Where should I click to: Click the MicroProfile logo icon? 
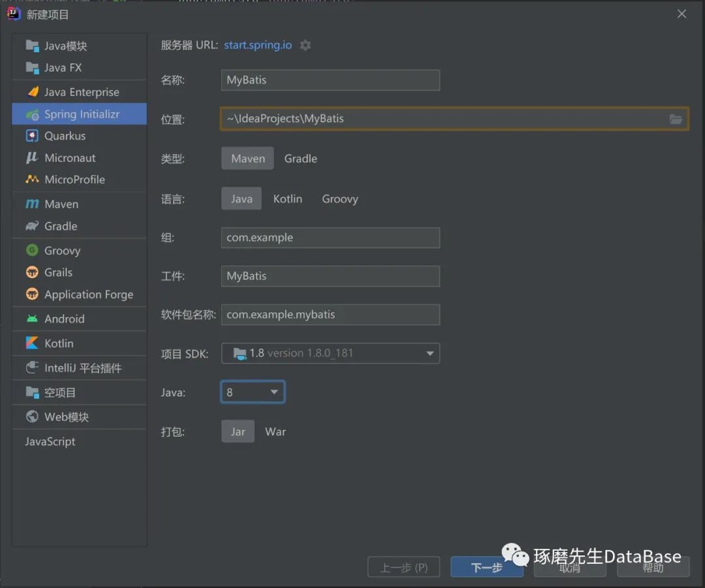point(33,179)
